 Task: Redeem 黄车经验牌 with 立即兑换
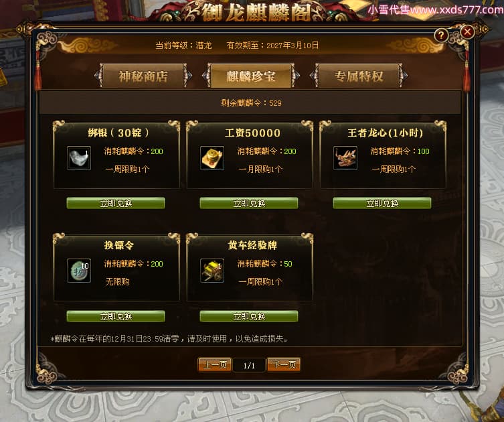pyautogui.click(x=249, y=316)
